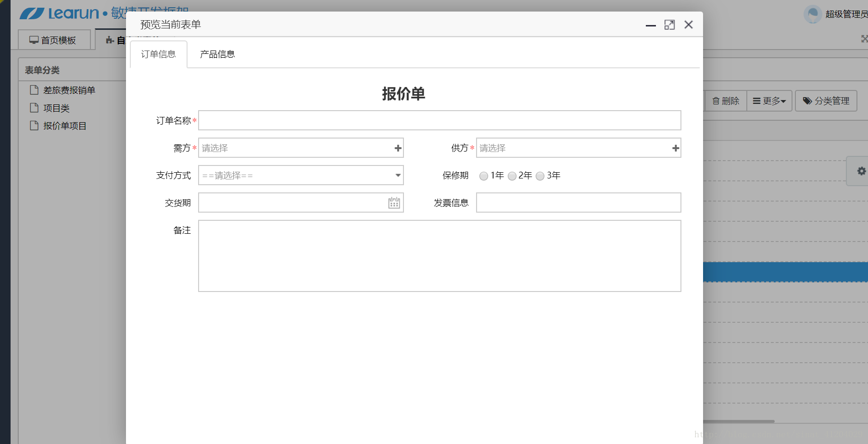Click the 交货期 date input field
Screen dimensions: 868x444
pyautogui.click(x=301, y=203)
